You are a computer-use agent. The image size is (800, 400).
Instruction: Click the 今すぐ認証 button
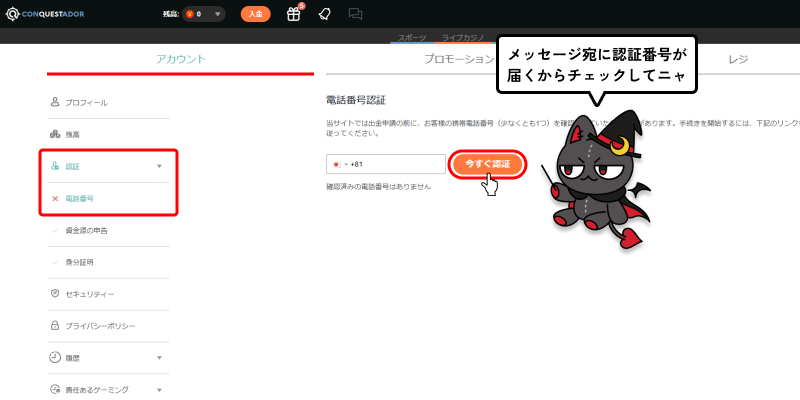coord(488,164)
